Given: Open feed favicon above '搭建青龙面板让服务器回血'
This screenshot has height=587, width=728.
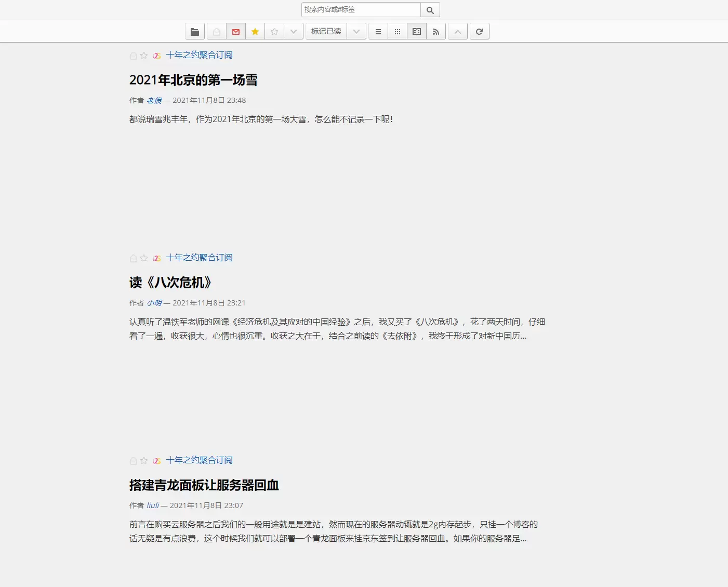Looking at the screenshot, I should pos(157,461).
